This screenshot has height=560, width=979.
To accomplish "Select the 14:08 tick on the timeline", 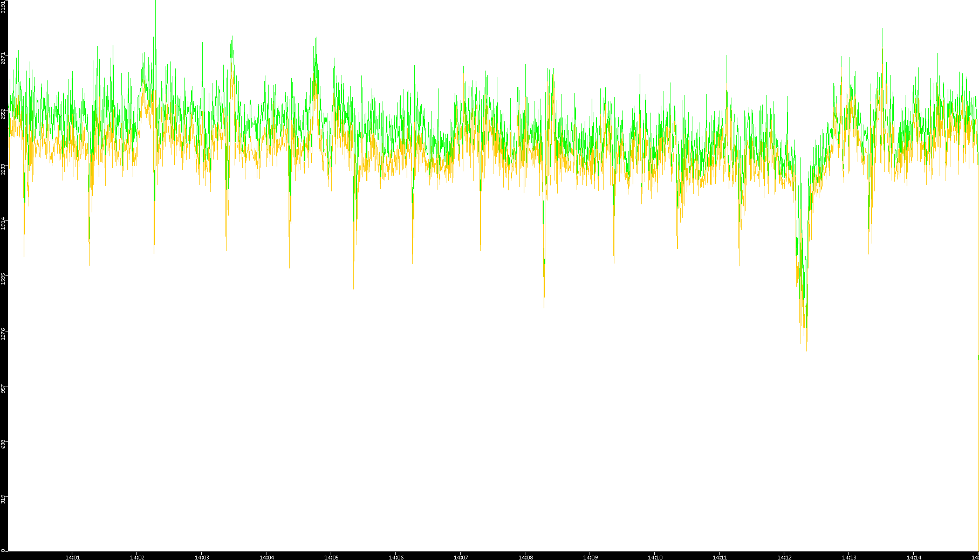I will 525,557.
